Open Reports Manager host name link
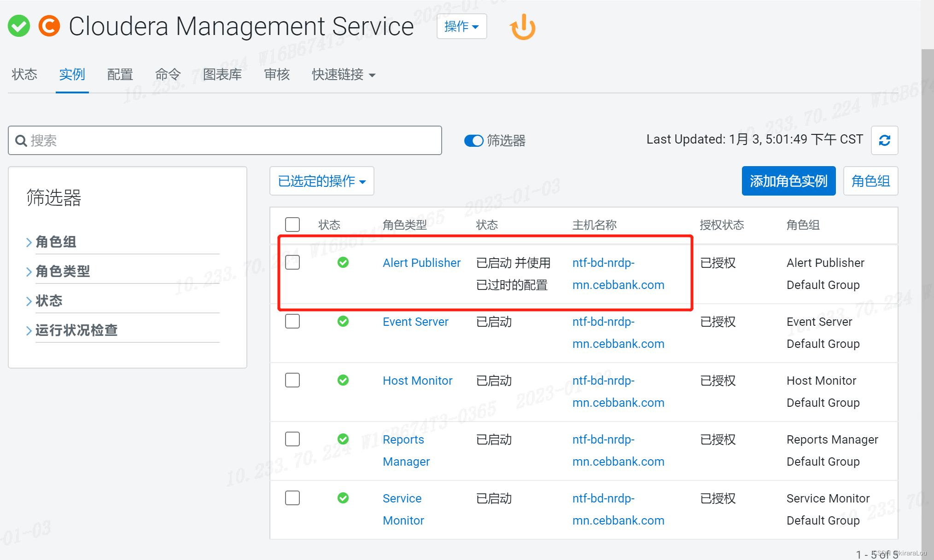The width and height of the screenshot is (934, 560). point(618,450)
